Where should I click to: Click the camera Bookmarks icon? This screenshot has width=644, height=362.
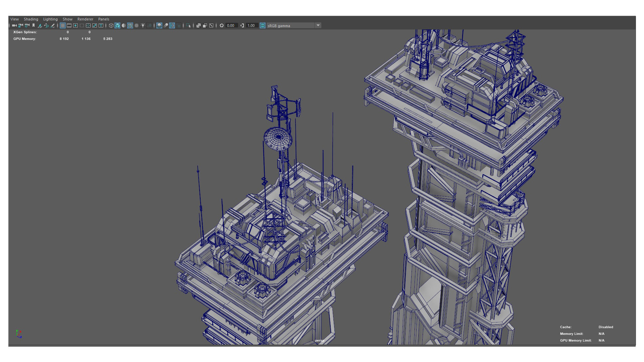34,25
